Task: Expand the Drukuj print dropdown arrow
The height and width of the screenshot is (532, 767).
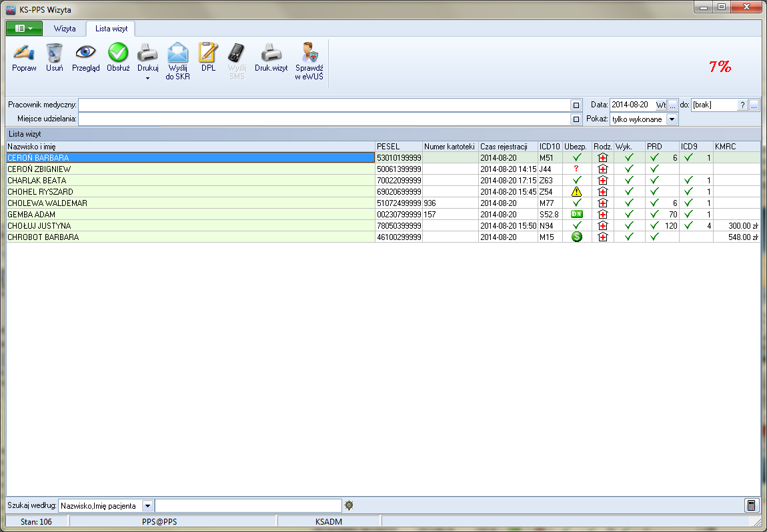Action: point(147,78)
